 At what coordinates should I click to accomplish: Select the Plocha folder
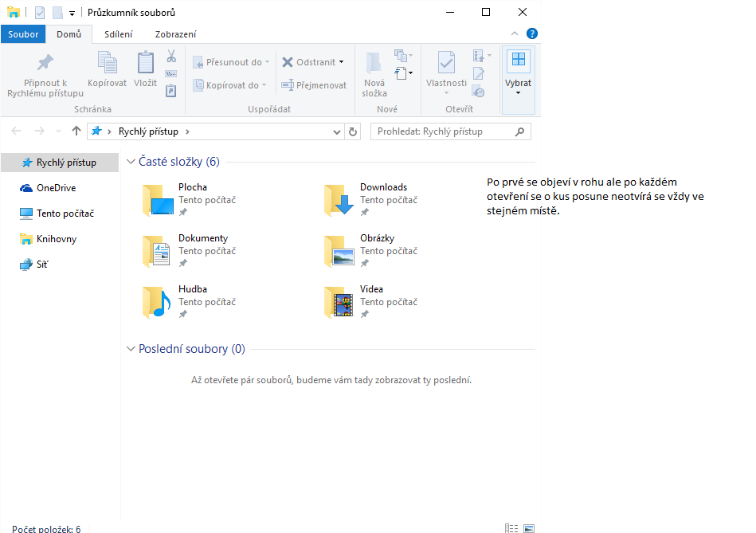190,199
